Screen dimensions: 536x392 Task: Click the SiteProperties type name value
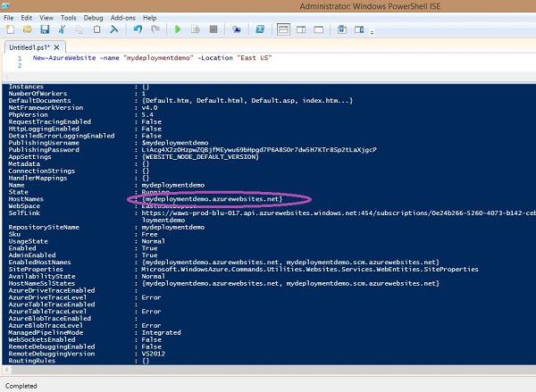(x=310, y=270)
